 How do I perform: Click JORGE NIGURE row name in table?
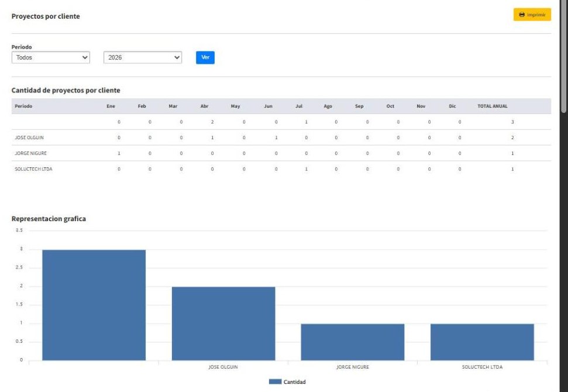[x=31, y=153]
